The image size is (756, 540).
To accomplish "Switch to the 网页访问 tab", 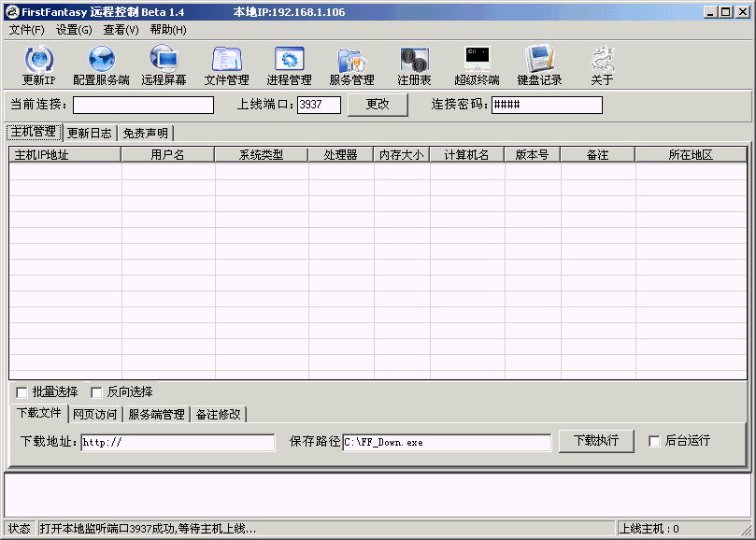I will (x=95, y=414).
